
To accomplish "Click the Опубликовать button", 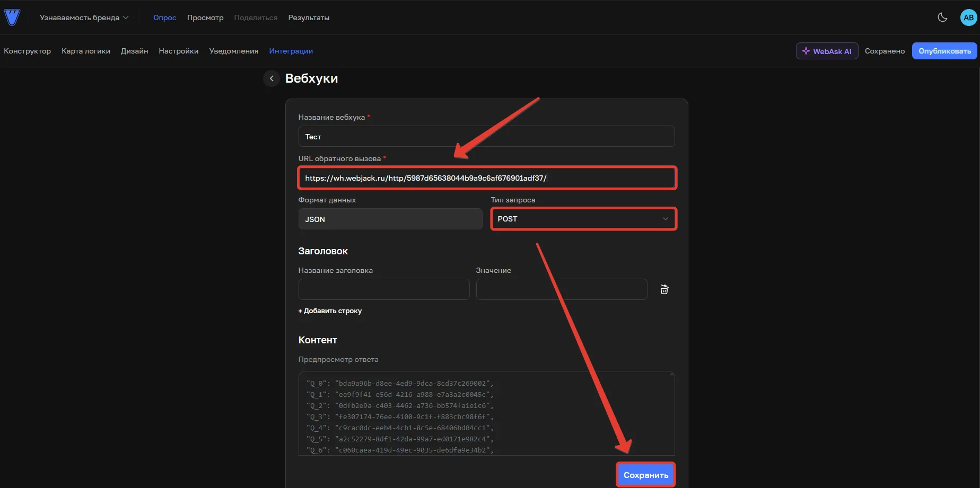I will tap(944, 51).
